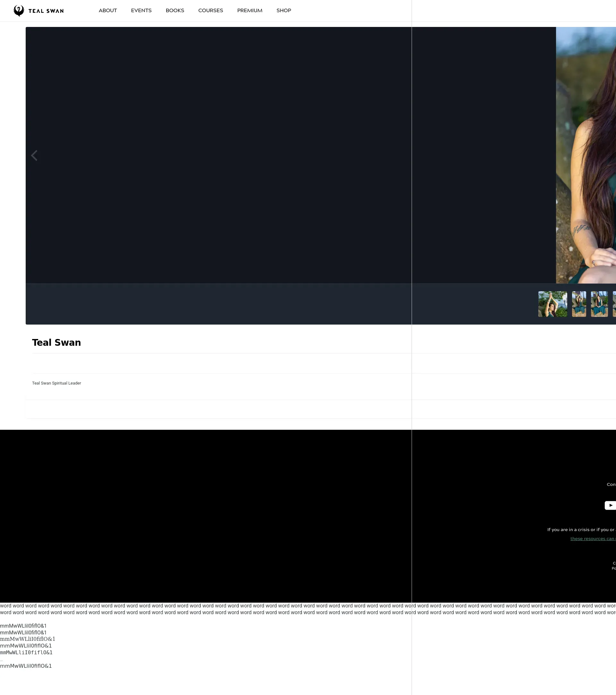This screenshot has height=695, width=616.
Task: Click the previous-image chevron in the gallery
Action: 34,156
